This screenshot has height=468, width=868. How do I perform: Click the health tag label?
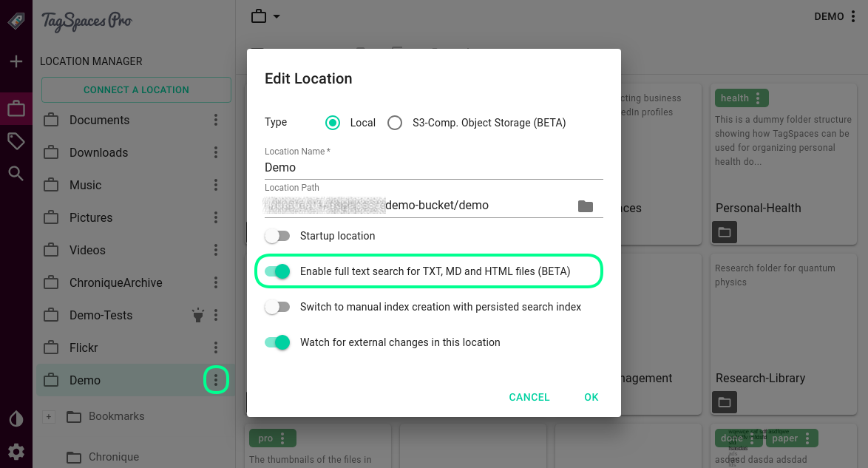point(735,98)
